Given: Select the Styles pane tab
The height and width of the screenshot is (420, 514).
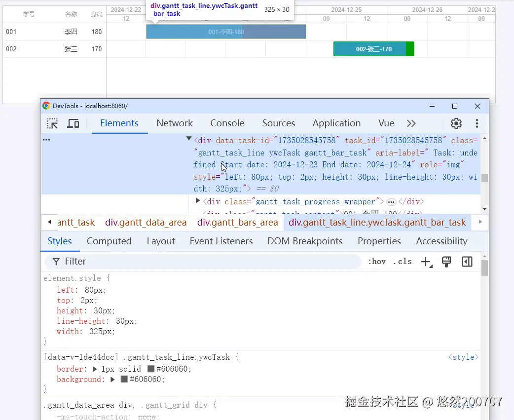Looking at the screenshot, I should click(x=60, y=241).
